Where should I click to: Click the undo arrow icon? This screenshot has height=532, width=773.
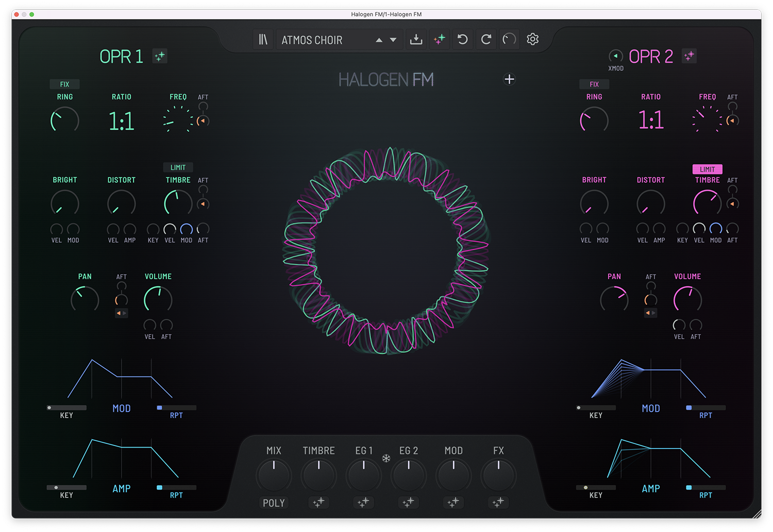point(463,40)
